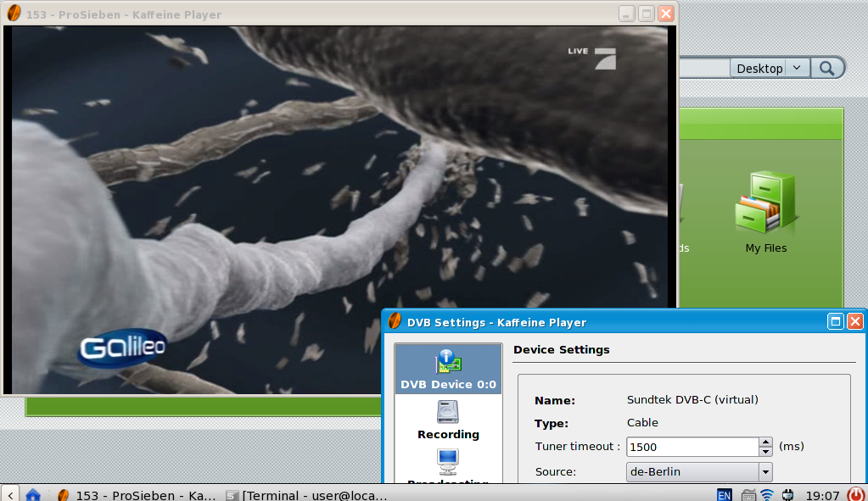The image size is (868, 501).
Task: Click the ProSieben live video area
Action: coord(340,210)
